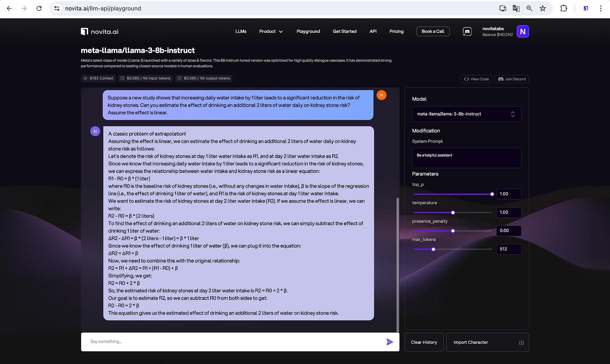This screenshot has width=610, height=364.
Task: Click the install app icon in address bar
Action: pyautogui.click(x=503, y=8)
